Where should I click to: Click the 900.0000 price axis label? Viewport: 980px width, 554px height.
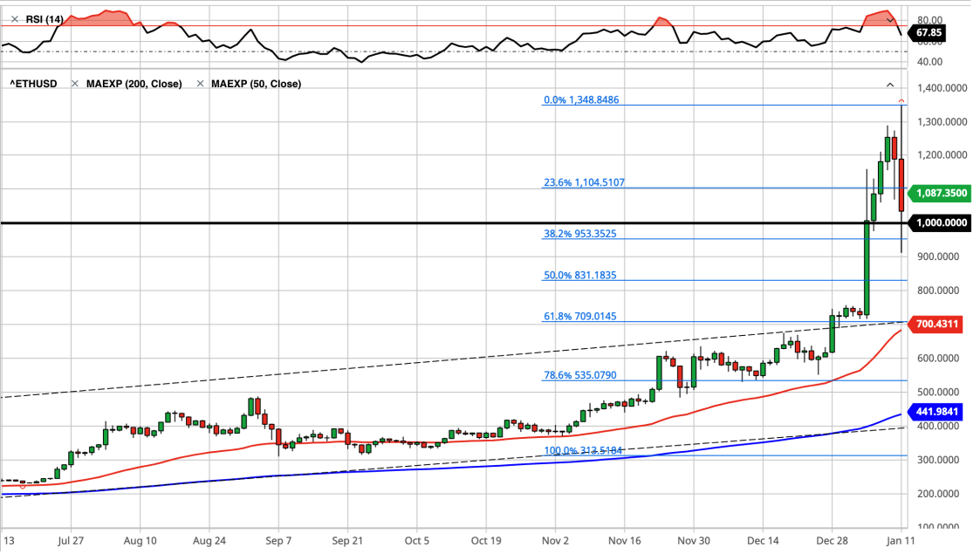pos(938,256)
